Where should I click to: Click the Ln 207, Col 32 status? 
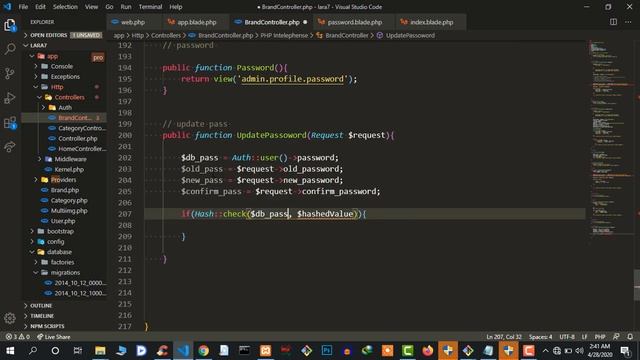pyautogui.click(x=504, y=337)
